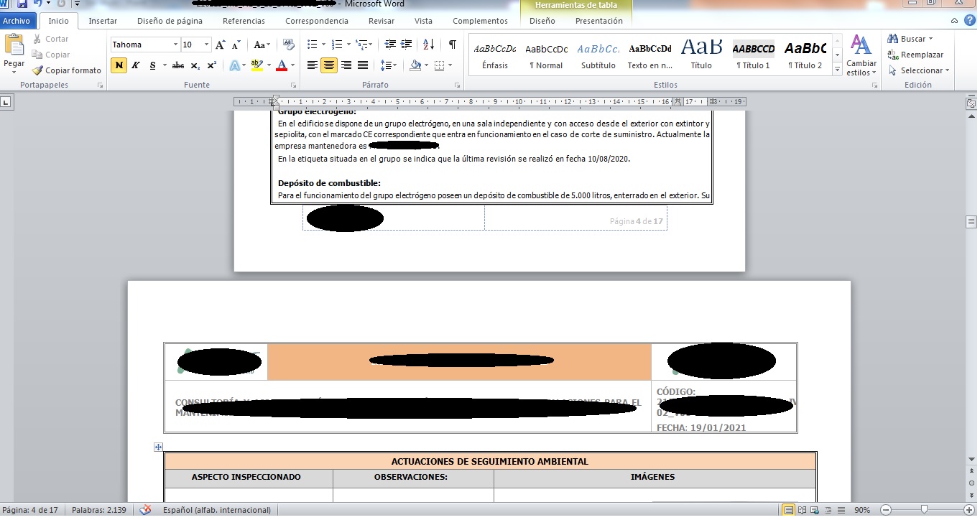980x520 pixels.
Task: Click the Cortar scissors command
Action: tap(50, 39)
